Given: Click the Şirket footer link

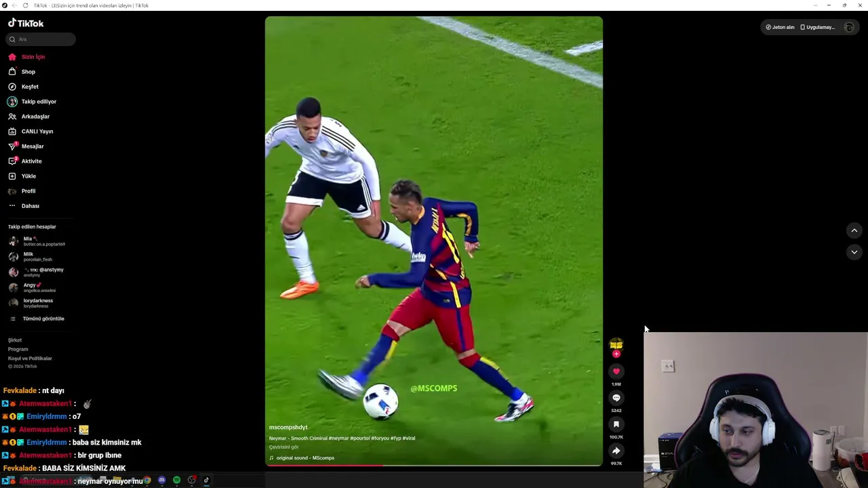Looking at the screenshot, I should [15, 340].
